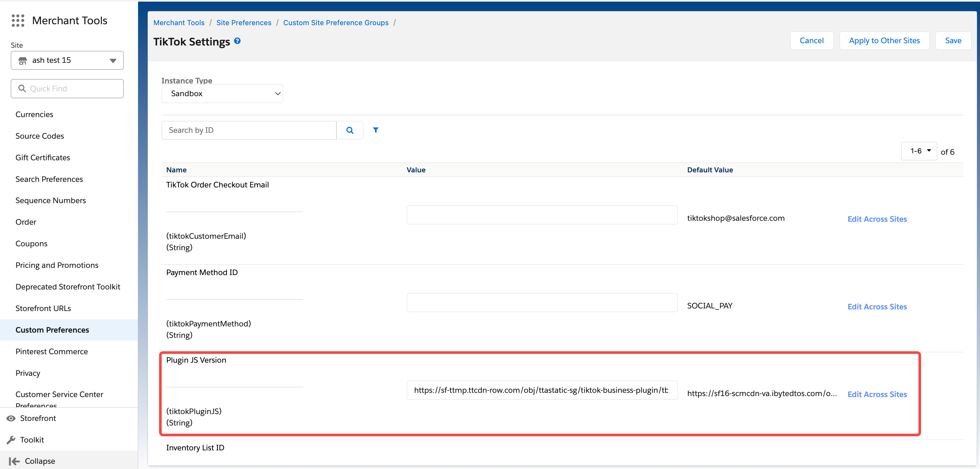The width and height of the screenshot is (980, 469).
Task: Open Pricing and Promotions menu item
Action: point(57,265)
